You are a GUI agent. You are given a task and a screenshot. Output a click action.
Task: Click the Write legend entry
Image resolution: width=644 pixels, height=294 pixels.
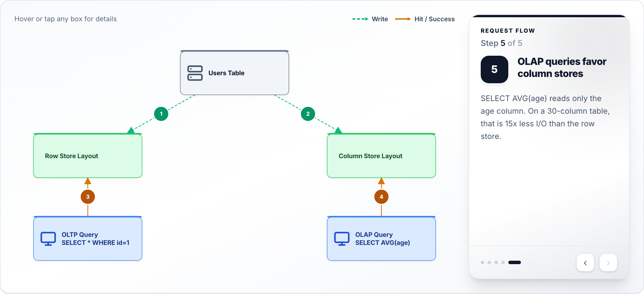point(370,19)
